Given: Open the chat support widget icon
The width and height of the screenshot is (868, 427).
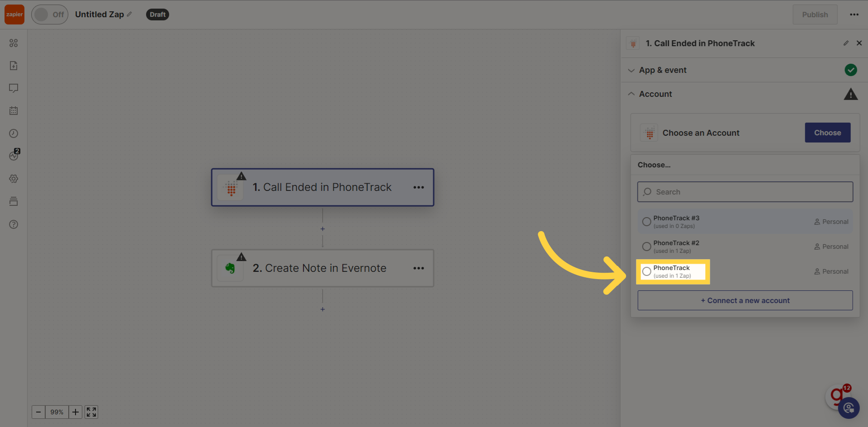Looking at the screenshot, I should pos(849,408).
